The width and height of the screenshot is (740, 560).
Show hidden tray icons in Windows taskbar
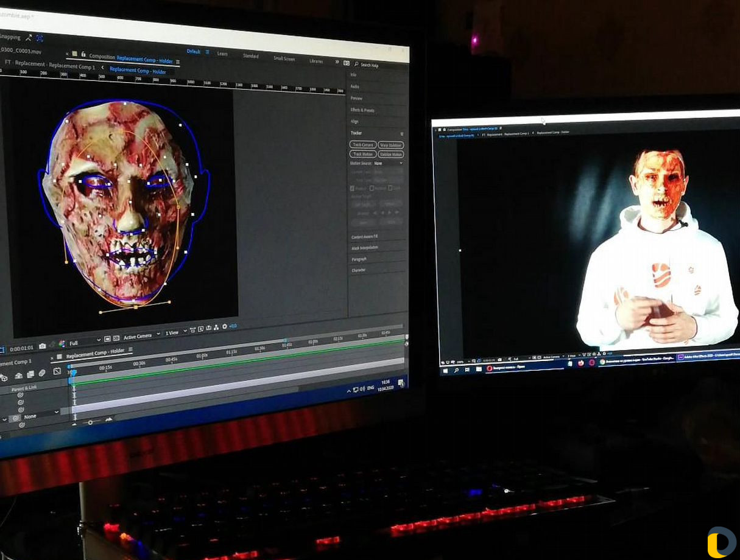point(349,390)
